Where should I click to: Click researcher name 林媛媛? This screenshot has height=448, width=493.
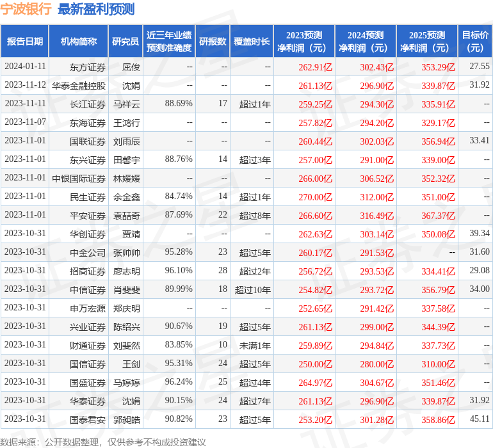(126, 179)
